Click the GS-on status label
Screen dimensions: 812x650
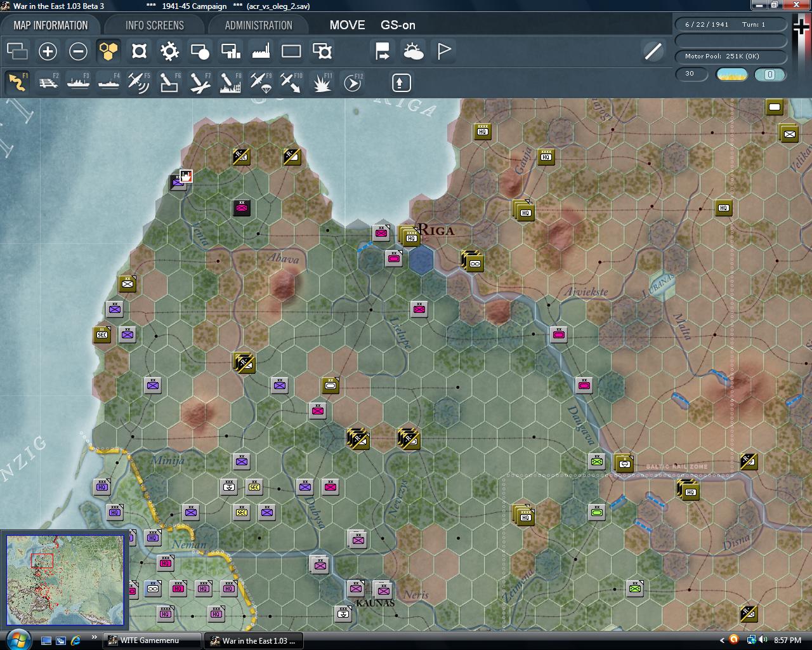click(398, 25)
